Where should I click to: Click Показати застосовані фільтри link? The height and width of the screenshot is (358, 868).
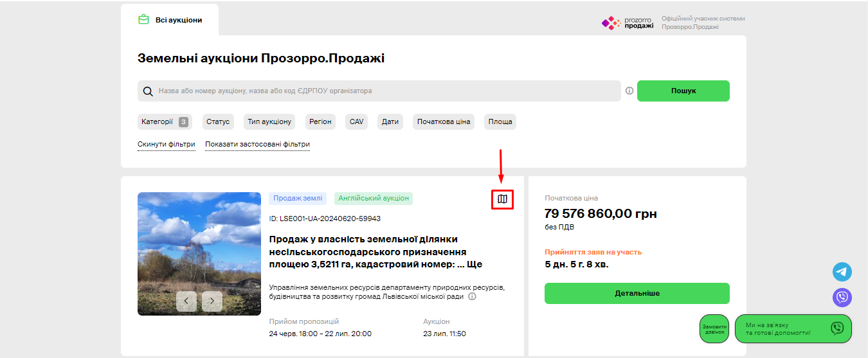click(x=257, y=145)
